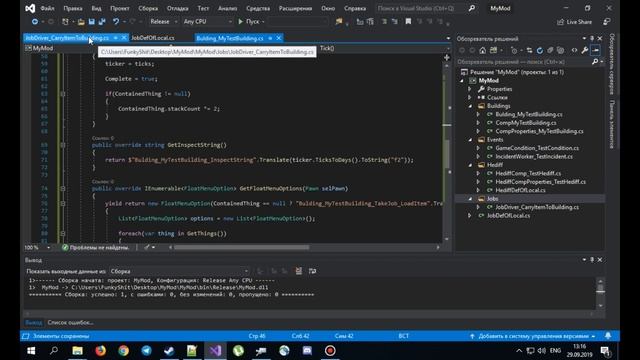
Task: Click the Undo arrow icon
Action: (x=116, y=22)
